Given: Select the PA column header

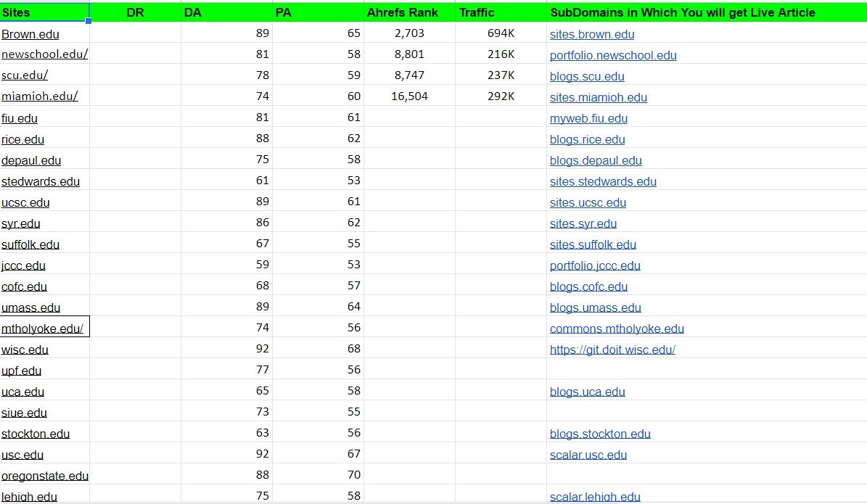Looking at the screenshot, I should coord(318,12).
